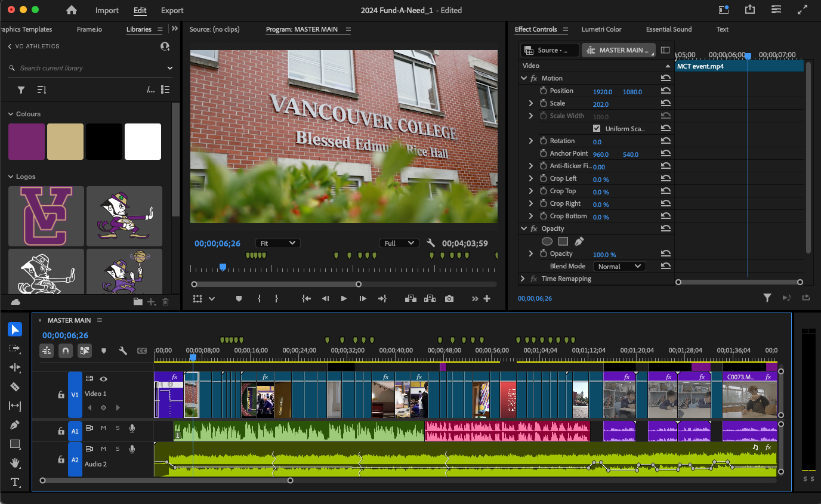Click the Export Frame camera icon

(x=449, y=298)
